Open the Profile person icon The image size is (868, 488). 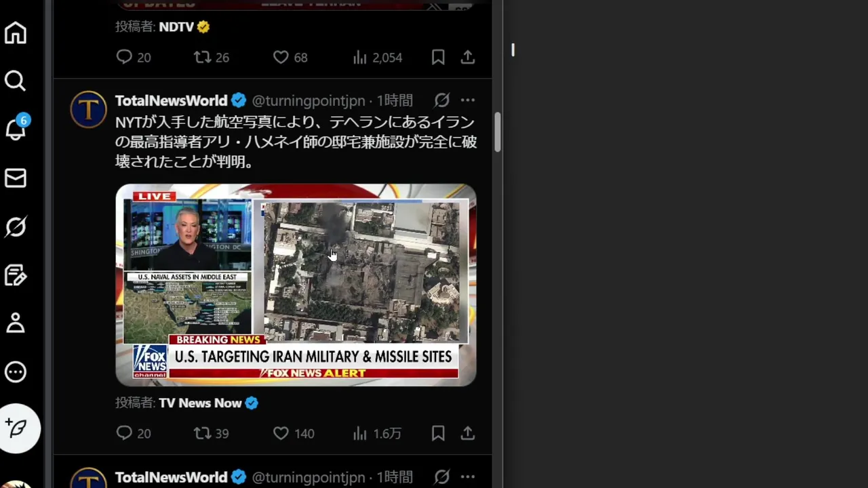click(x=16, y=323)
